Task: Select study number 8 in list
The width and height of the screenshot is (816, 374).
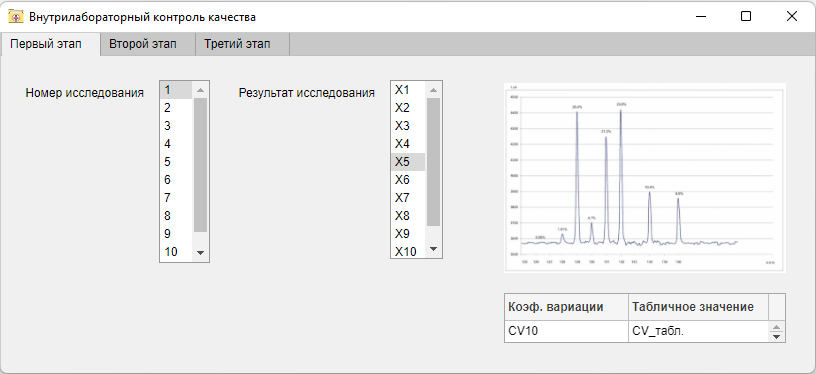Action: 176,216
